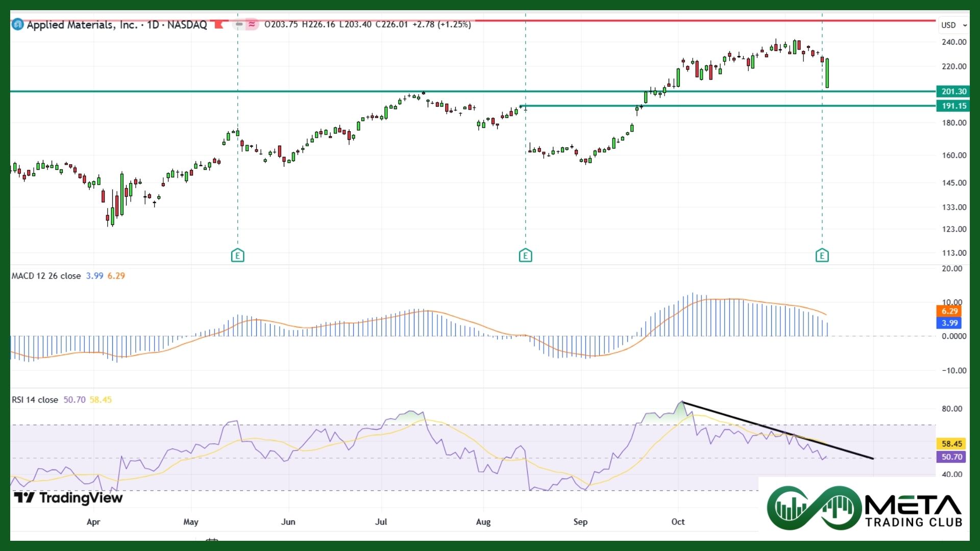This screenshot has width=980, height=551.
Task: Select the RSI 14 close legend
Action: click(35, 400)
